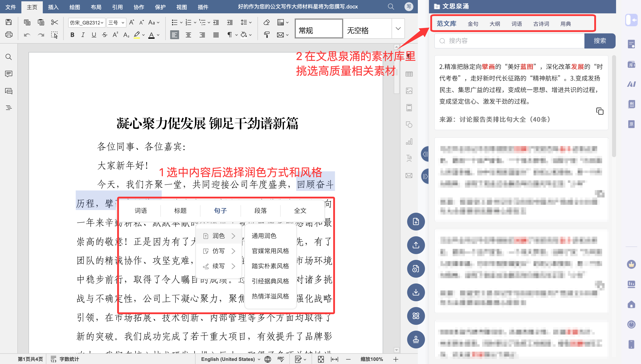
Task: Click the clear formatting eraser icon
Action: (267, 22)
